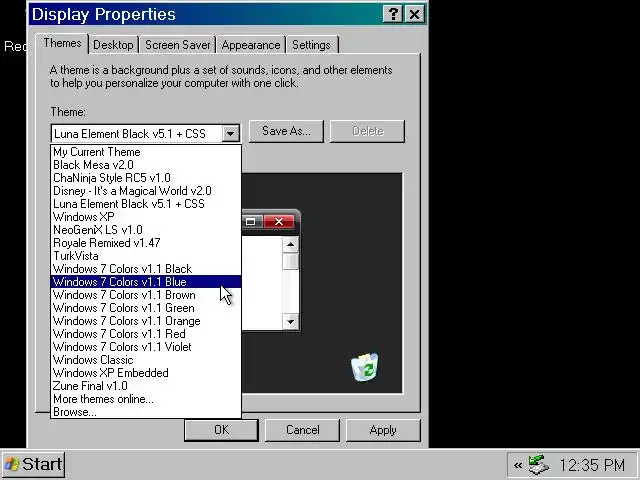This screenshot has height=480, width=640.
Task: Choose NeoGeniX LS v1.0 theme
Action: pos(146,230)
